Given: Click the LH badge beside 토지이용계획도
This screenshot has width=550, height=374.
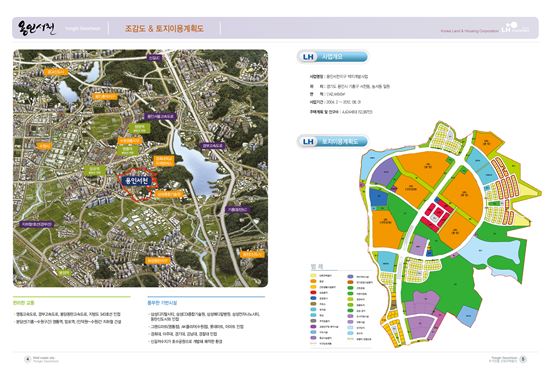Looking at the screenshot, I should pyautogui.click(x=308, y=141).
